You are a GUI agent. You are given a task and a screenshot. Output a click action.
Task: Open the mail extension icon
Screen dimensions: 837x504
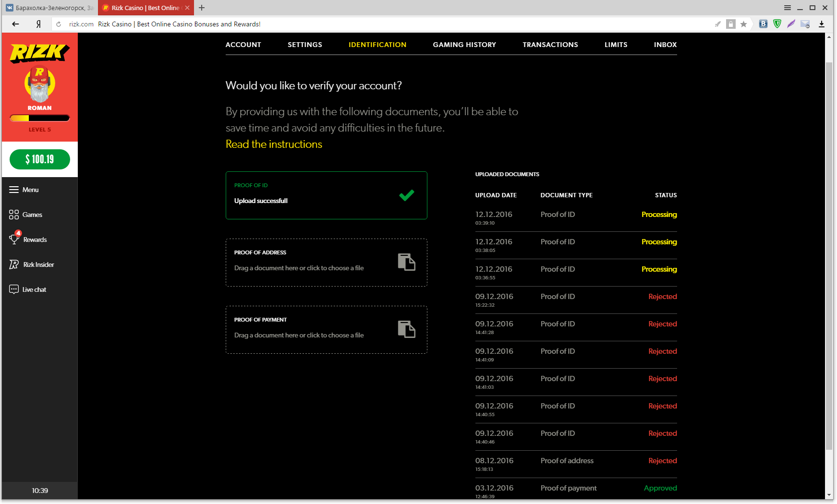[x=805, y=24]
